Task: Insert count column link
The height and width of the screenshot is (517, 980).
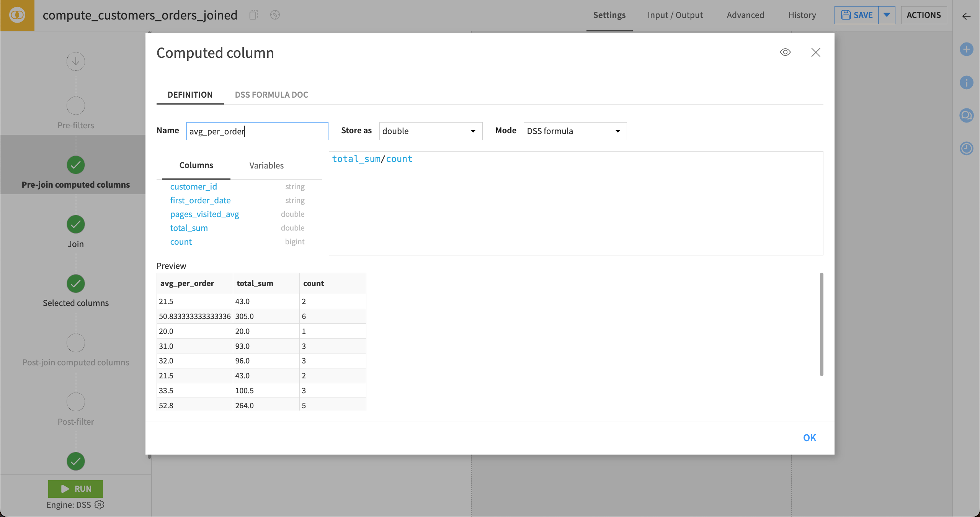Action: pyautogui.click(x=181, y=242)
